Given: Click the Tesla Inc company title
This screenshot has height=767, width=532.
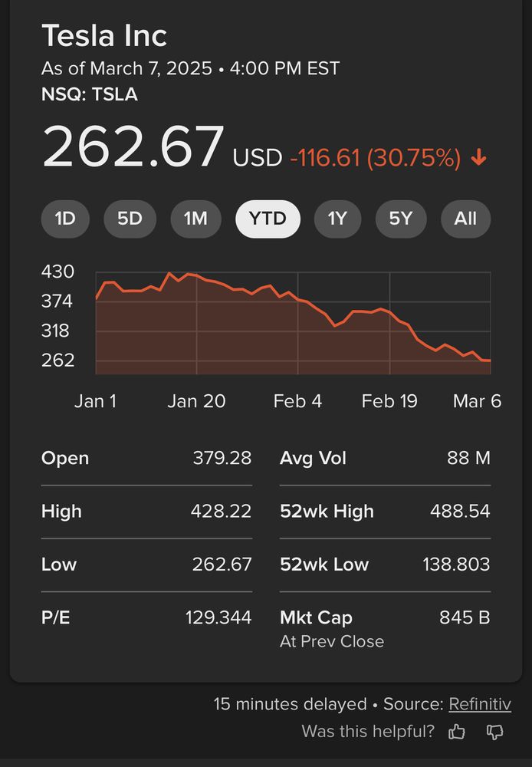Looking at the screenshot, I should point(105,35).
